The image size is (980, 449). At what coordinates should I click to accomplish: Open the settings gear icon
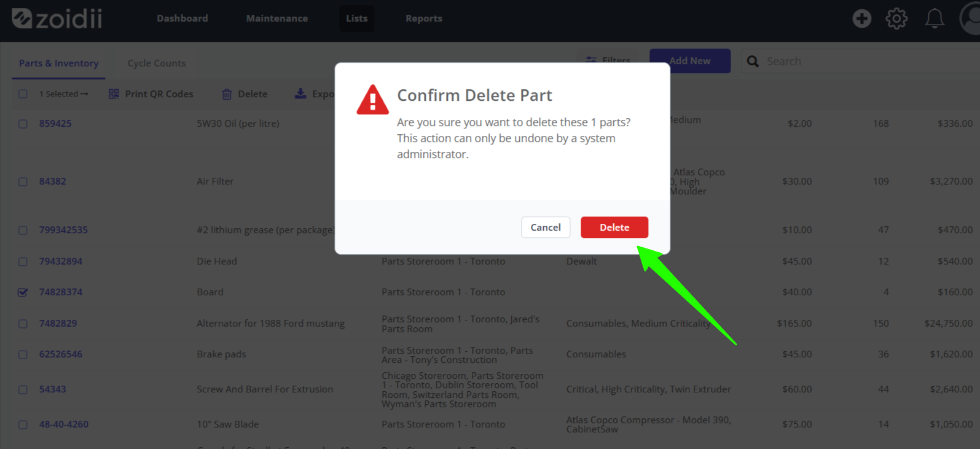pyautogui.click(x=896, y=18)
